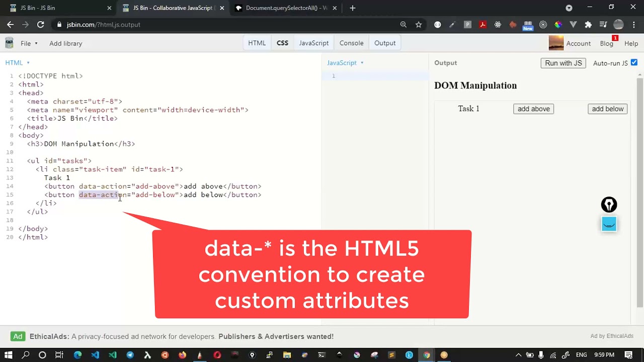
Task: Expand the HTML panel language dropdown
Action: pyautogui.click(x=18, y=62)
